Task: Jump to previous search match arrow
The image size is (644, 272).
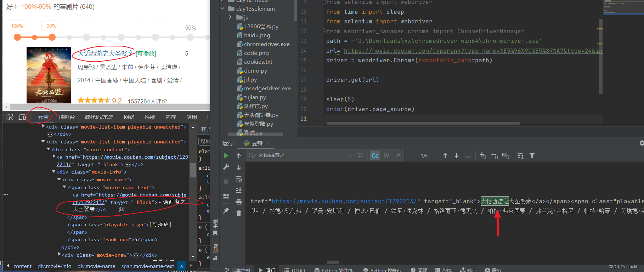Action: point(445,155)
